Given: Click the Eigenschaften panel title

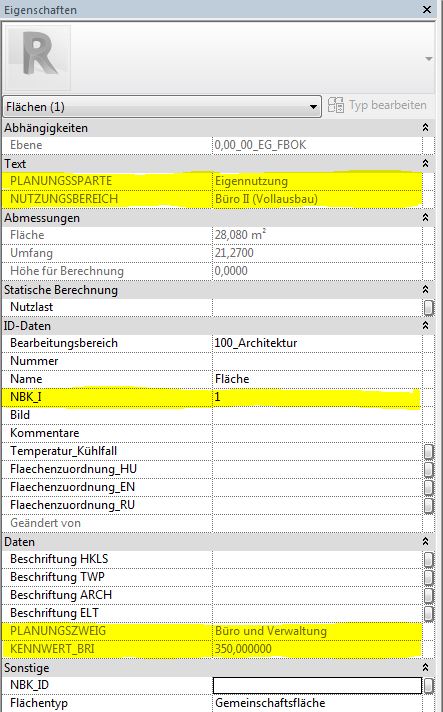Looking at the screenshot, I should [x=40, y=10].
